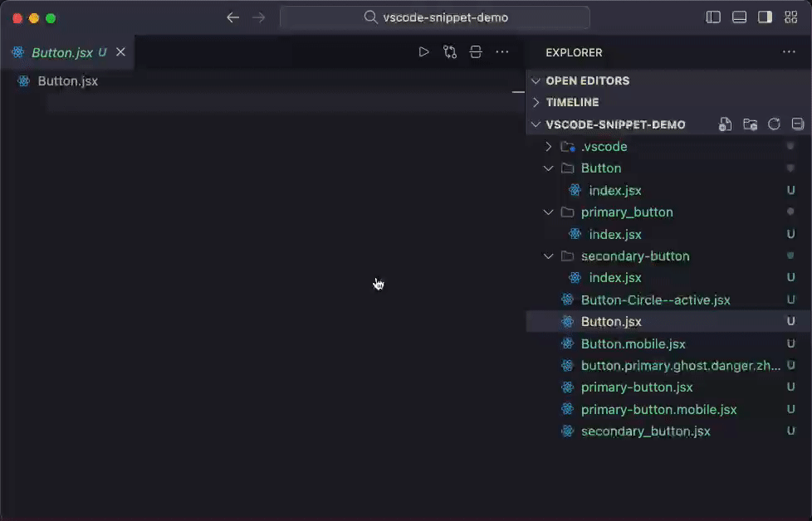The image size is (812, 521).
Task: Click the open changes comparison icon
Action: pyautogui.click(x=450, y=51)
